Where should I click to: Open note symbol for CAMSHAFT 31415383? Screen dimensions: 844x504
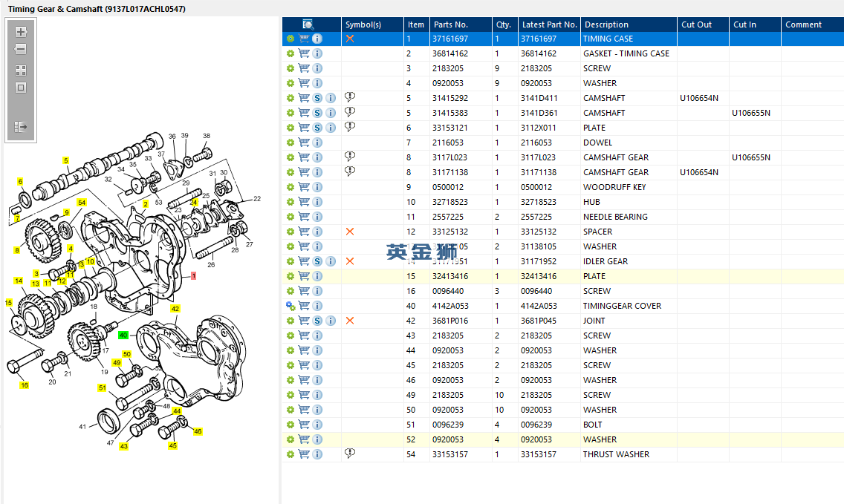[350, 112]
